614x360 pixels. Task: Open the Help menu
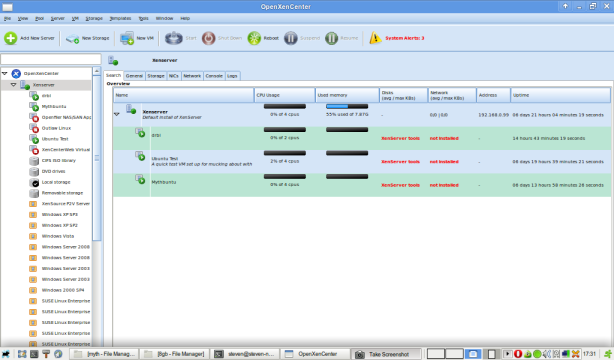click(x=185, y=18)
